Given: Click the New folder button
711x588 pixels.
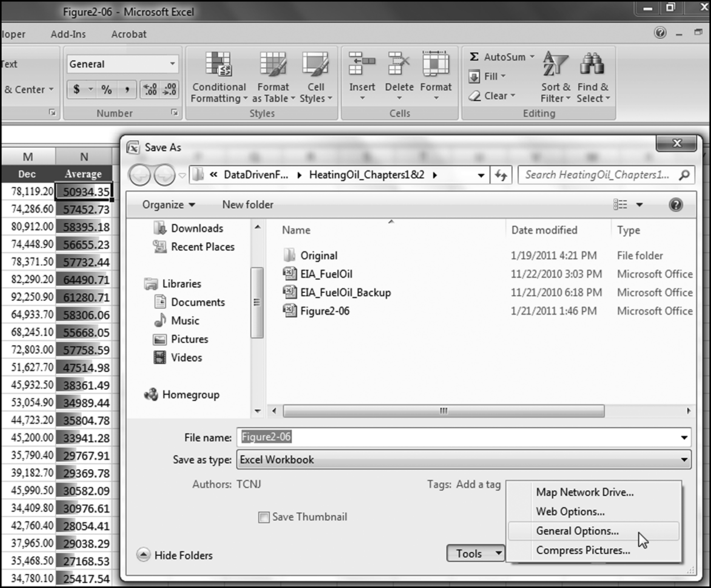Looking at the screenshot, I should 248,205.
